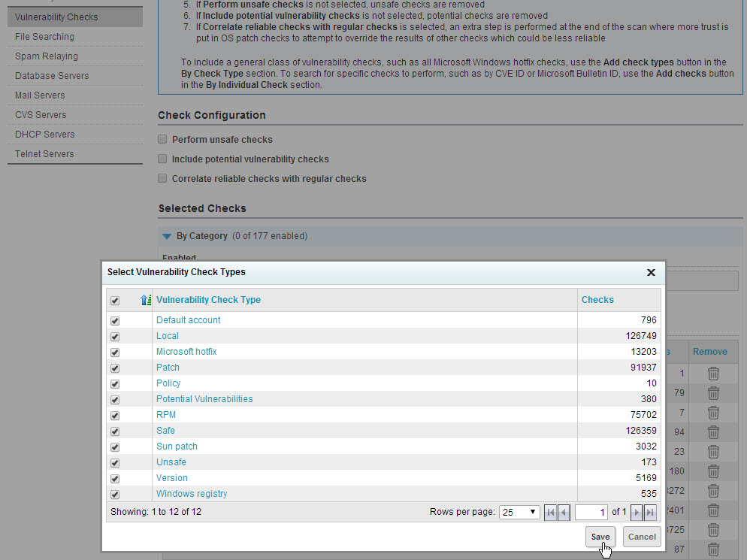Viewport: 747px width, 560px height.
Task: Open the Microsoft hotfix check type link
Action: 186,351
